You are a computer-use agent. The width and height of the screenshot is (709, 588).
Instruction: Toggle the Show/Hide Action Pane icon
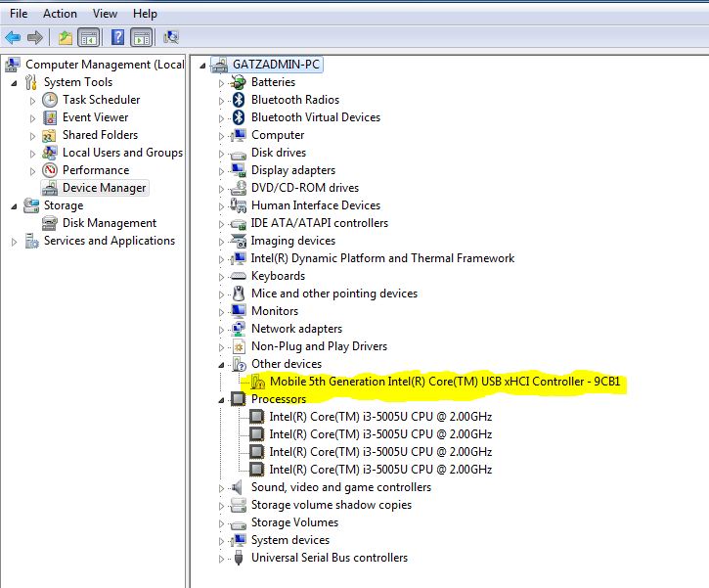(142, 37)
